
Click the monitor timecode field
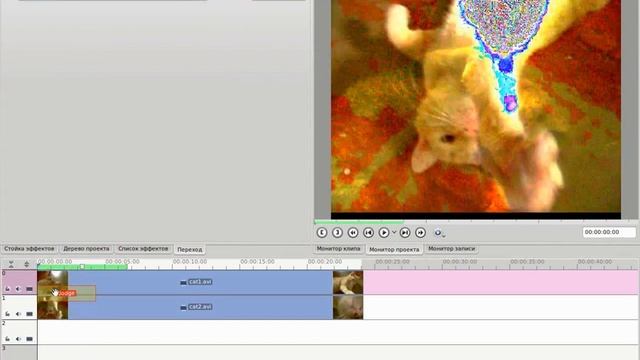[609, 232]
